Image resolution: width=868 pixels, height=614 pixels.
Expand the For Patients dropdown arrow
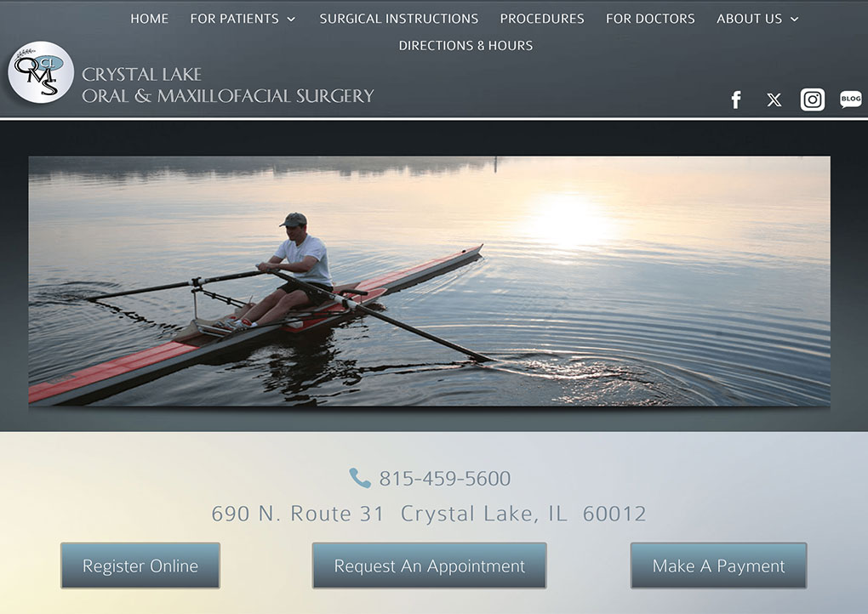coord(291,20)
